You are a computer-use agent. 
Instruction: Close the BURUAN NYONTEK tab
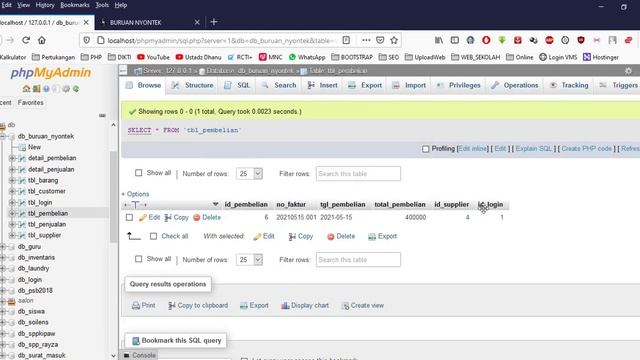click(197, 22)
